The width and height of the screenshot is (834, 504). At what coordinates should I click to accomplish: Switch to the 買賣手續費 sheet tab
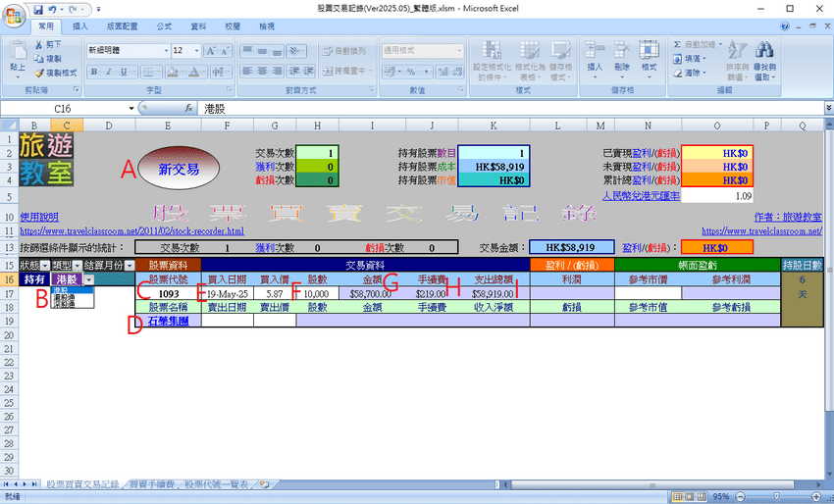pyautogui.click(x=152, y=484)
